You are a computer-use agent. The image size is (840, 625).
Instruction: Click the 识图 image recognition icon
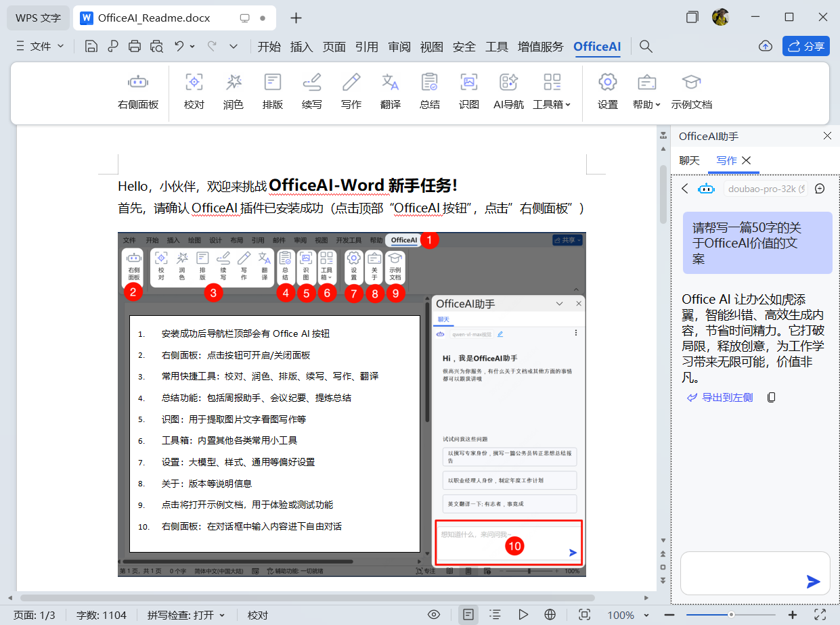click(468, 91)
